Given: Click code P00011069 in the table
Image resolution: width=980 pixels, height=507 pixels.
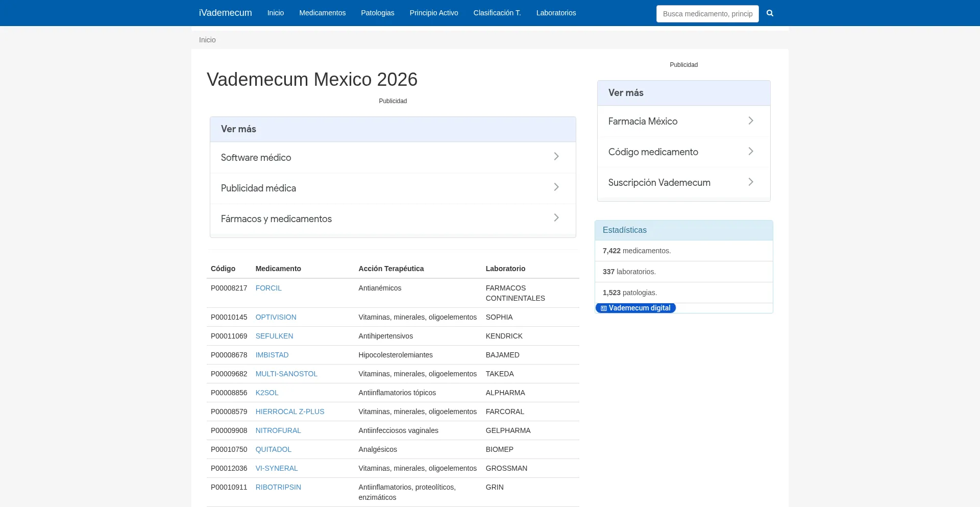Looking at the screenshot, I should 229,336.
